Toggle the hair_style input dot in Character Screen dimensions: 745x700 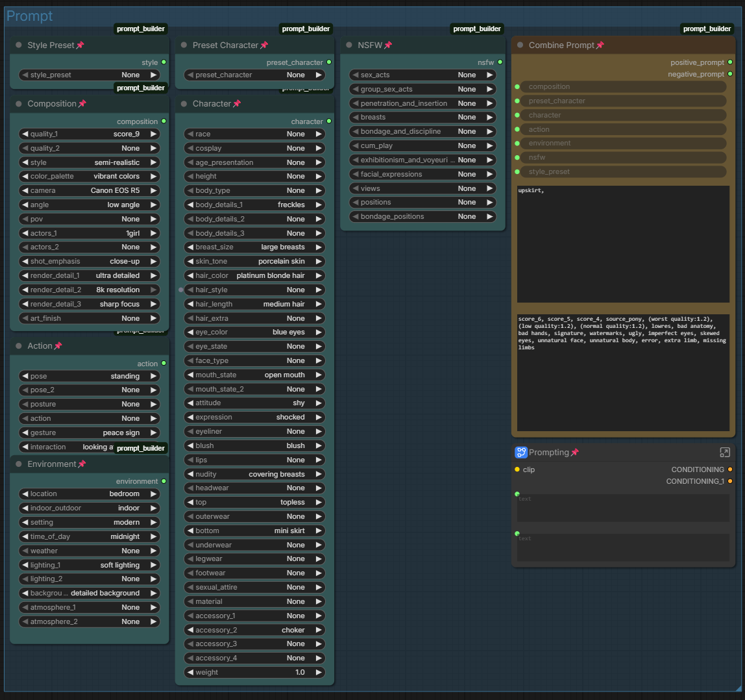[180, 290]
